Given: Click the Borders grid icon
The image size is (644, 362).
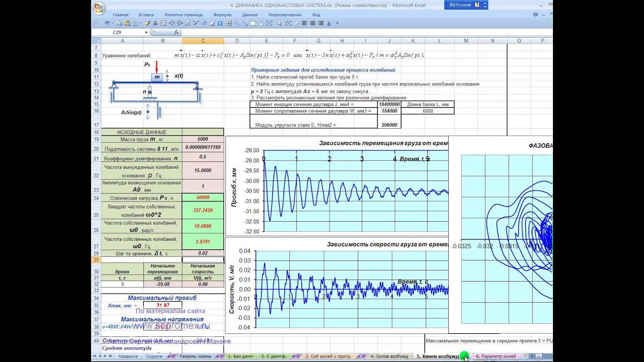Looking at the screenshot, I should (x=134, y=23).
